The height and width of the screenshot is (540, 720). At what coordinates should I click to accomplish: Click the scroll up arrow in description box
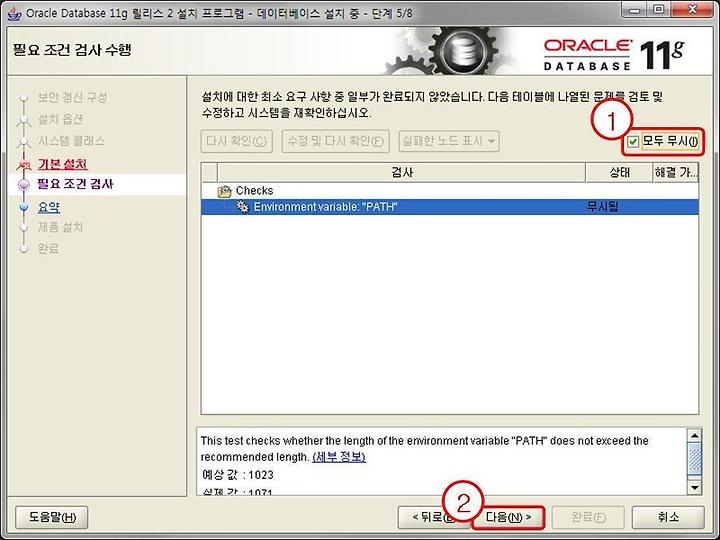pos(694,435)
